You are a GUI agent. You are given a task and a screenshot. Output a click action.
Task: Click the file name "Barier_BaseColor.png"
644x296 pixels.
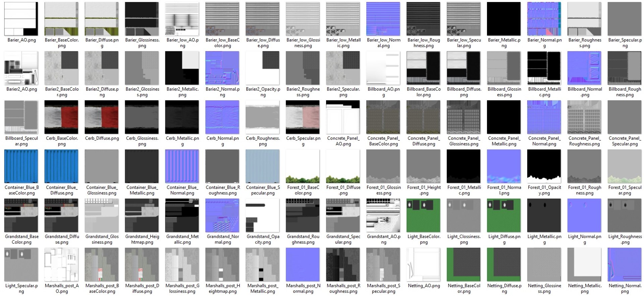(x=62, y=43)
